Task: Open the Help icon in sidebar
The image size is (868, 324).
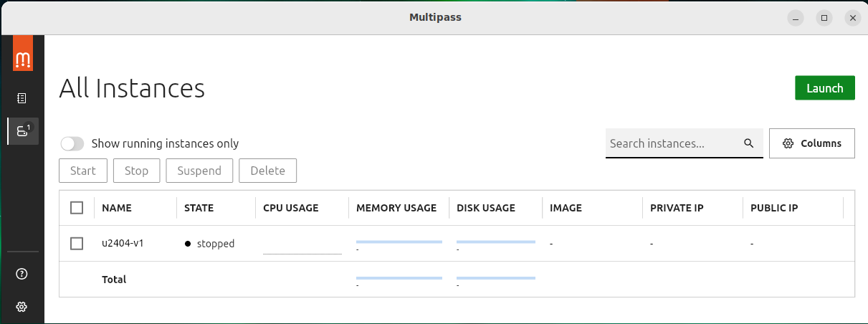Action: pos(22,274)
